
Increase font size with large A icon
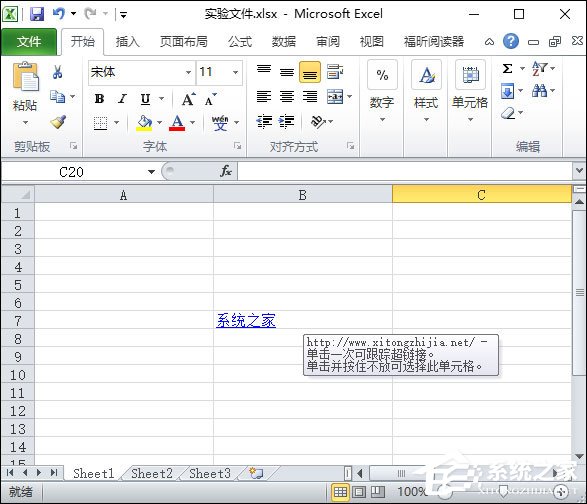click(188, 99)
